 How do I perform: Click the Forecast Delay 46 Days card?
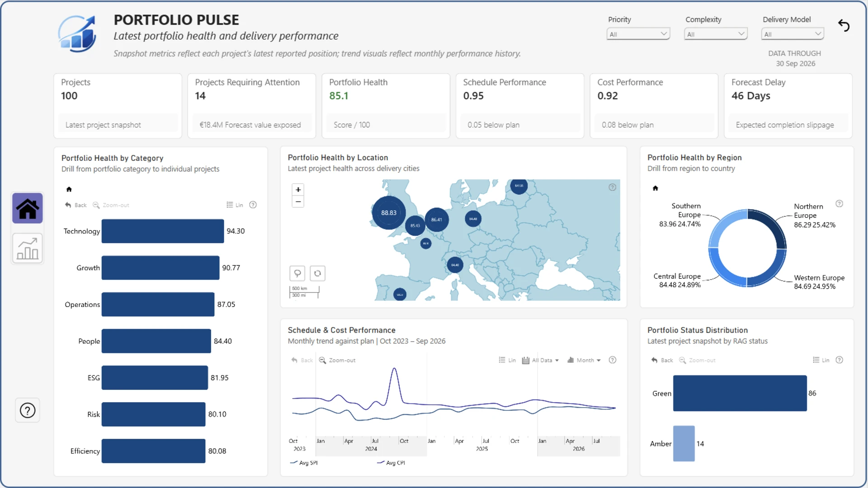click(788, 106)
